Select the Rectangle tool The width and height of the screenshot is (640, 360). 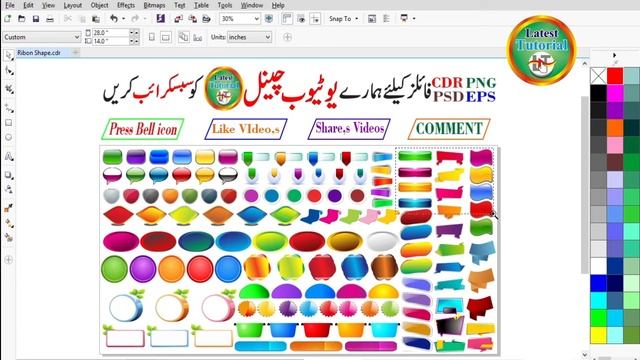tap(9, 122)
